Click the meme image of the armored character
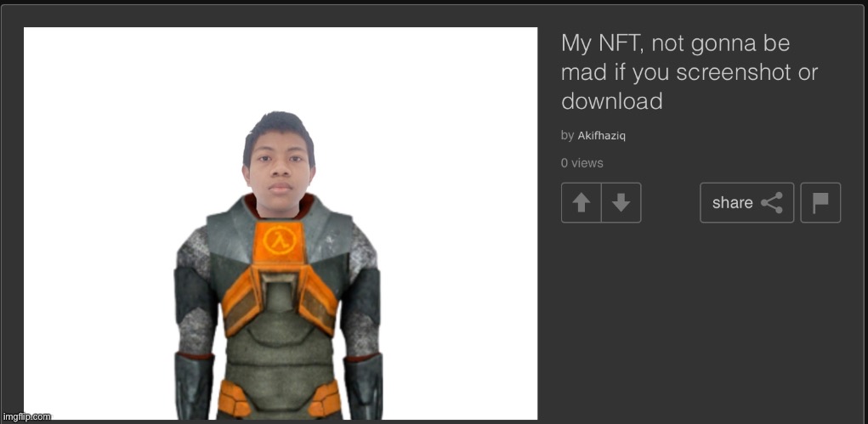The height and width of the screenshot is (424, 868). click(x=280, y=223)
